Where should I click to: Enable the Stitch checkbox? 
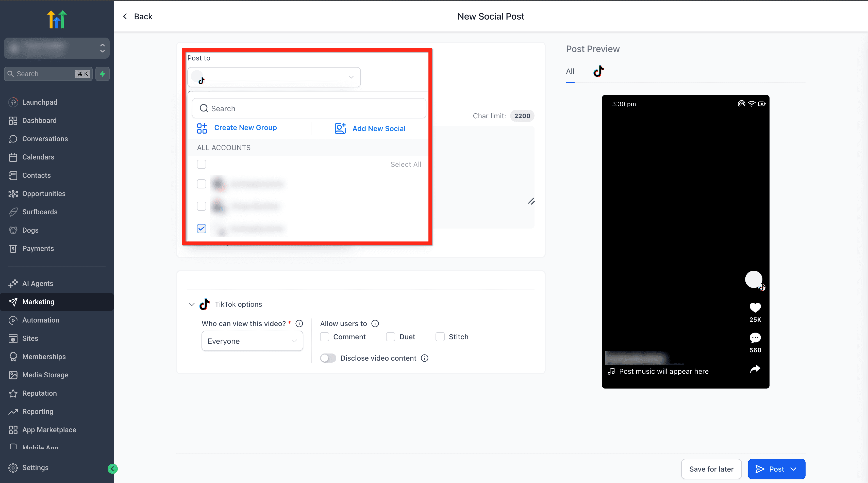click(440, 337)
